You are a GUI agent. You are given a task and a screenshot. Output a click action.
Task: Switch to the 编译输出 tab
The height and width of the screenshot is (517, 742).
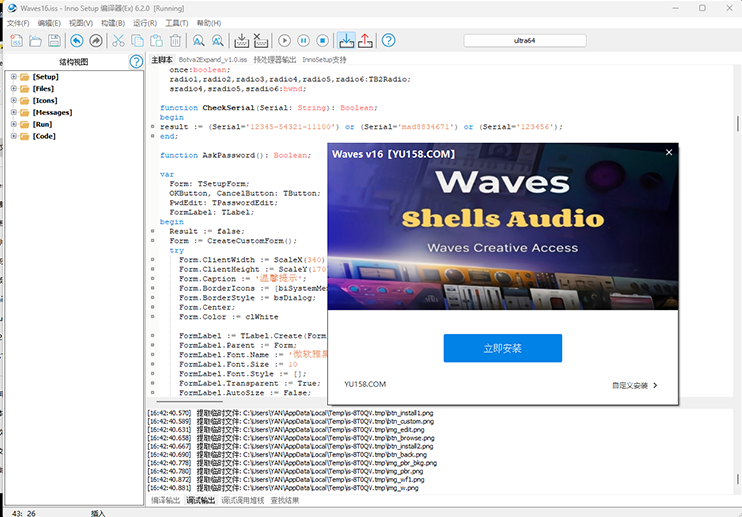(x=166, y=500)
